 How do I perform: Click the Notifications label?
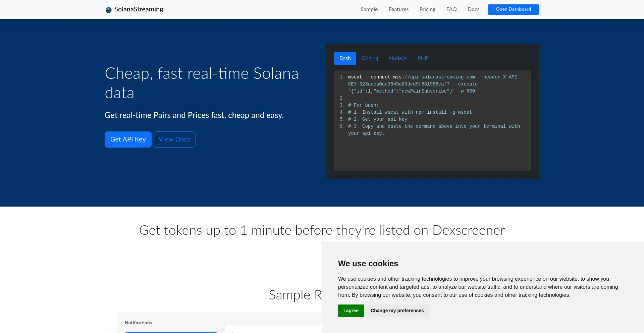tap(138, 323)
